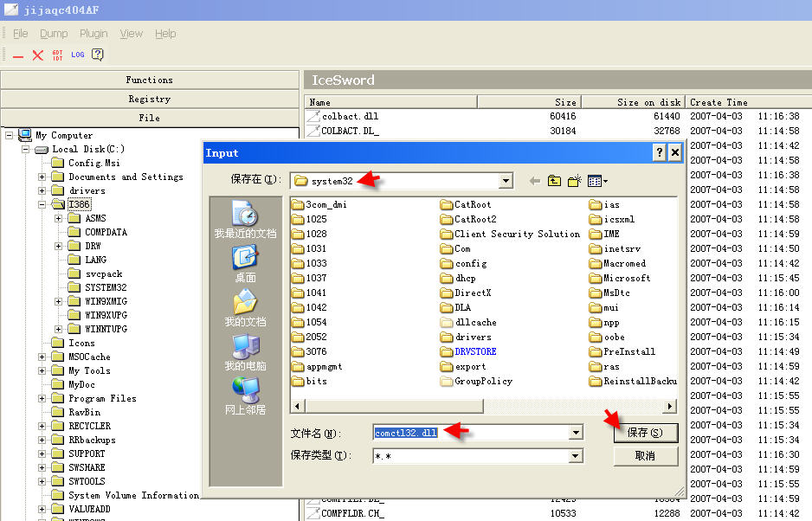This screenshot has height=521, width=812.
Task: Select the GroupPolicy folder
Action: tap(476, 381)
